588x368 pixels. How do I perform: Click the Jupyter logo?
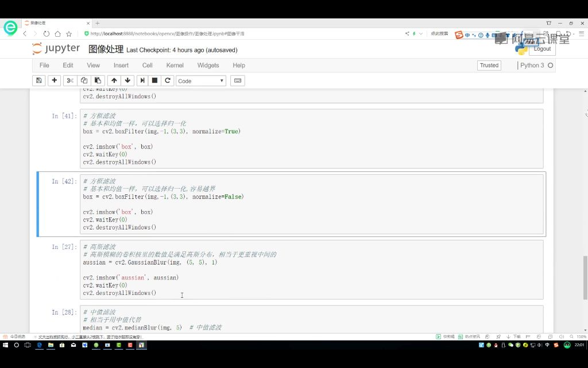[x=56, y=48]
